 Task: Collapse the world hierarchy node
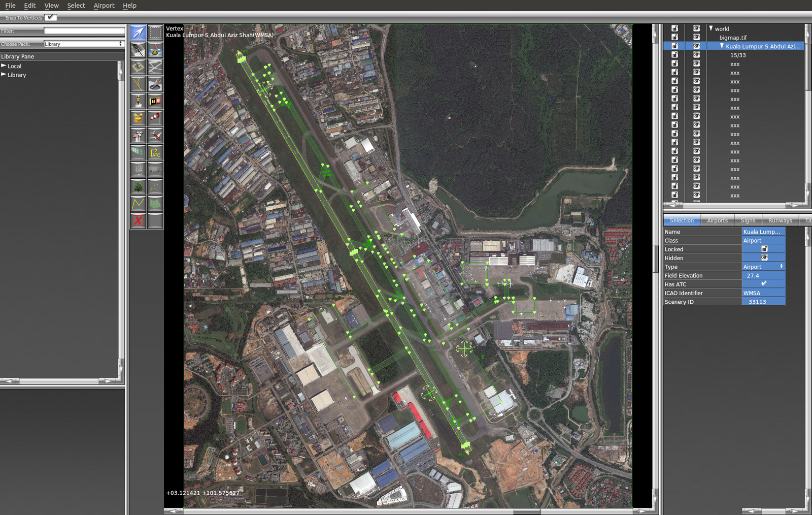711,28
